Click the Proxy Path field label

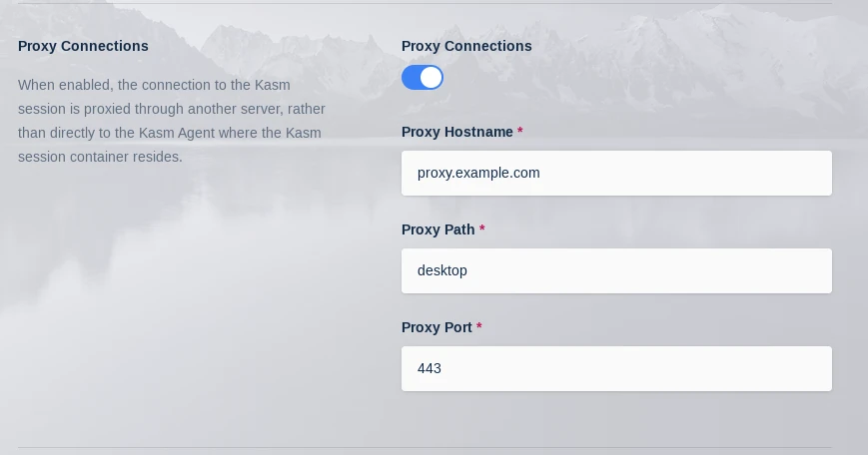437,229
